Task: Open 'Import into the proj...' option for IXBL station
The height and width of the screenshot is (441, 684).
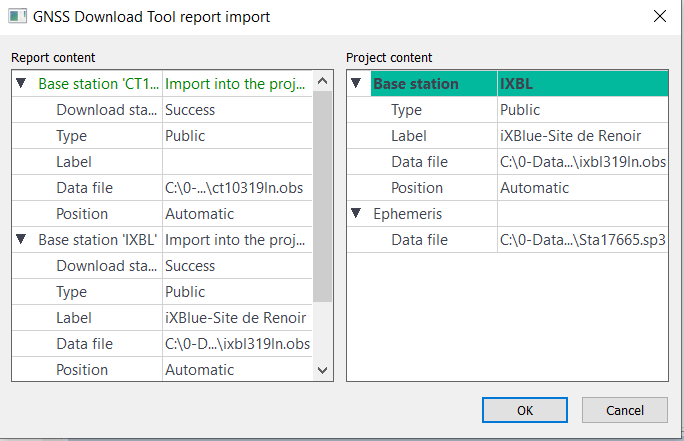Action: coord(236,240)
